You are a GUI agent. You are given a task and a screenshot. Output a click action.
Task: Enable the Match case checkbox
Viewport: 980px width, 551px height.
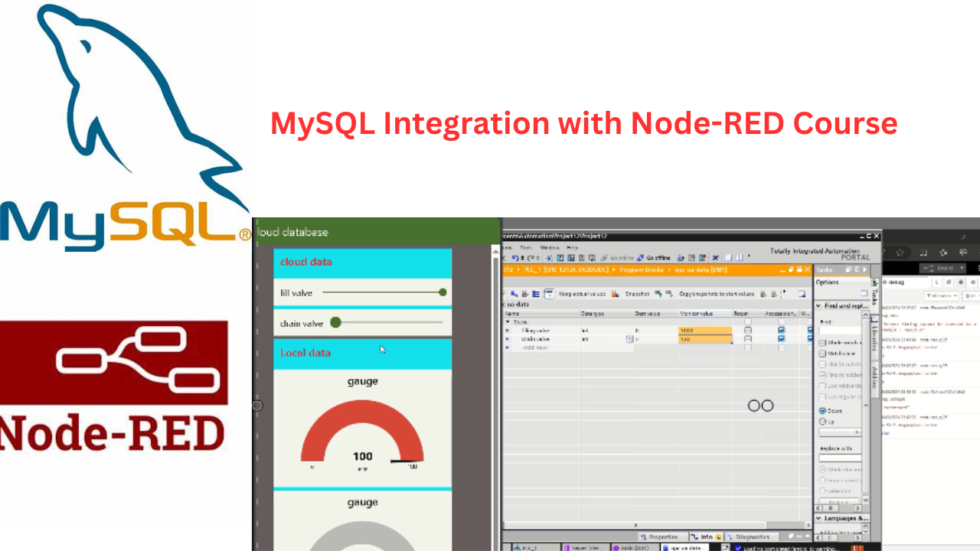pos(822,354)
